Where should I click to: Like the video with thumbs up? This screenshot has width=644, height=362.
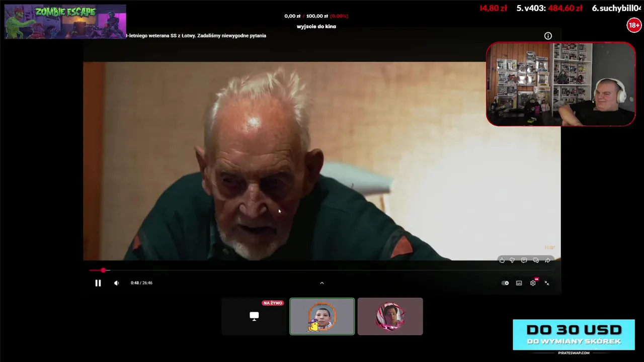pos(502,260)
